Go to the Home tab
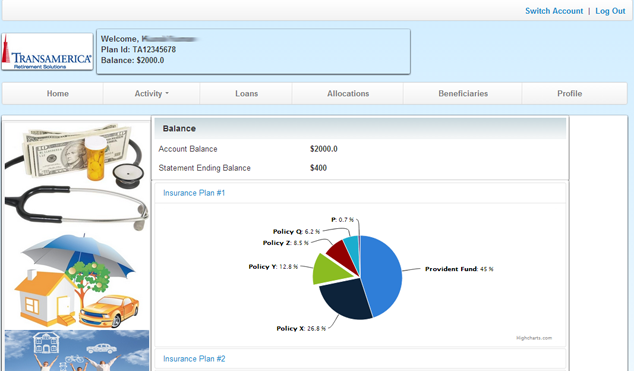This screenshot has width=634, height=371. [x=57, y=94]
